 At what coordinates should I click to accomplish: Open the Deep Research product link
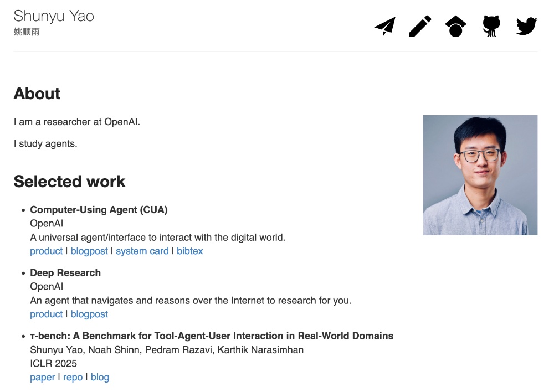[x=46, y=314]
